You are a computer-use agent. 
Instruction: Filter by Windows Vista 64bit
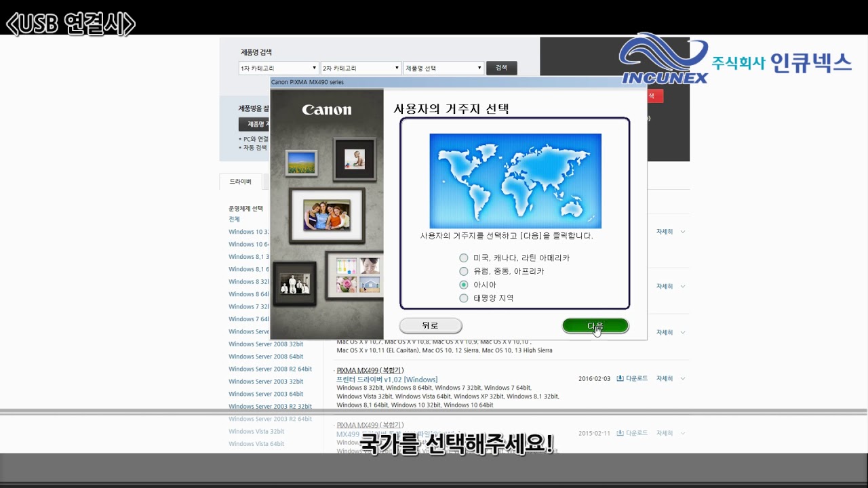[x=256, y=444]
